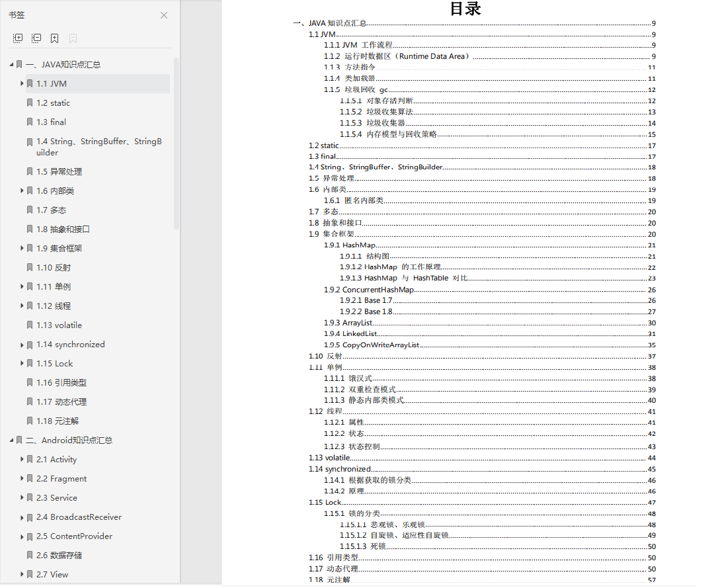Click the 1.9.1.3 HashMap 与 HashTable 对比 entry
Viewport: 716px width, 588px height.
pos(497,278)
